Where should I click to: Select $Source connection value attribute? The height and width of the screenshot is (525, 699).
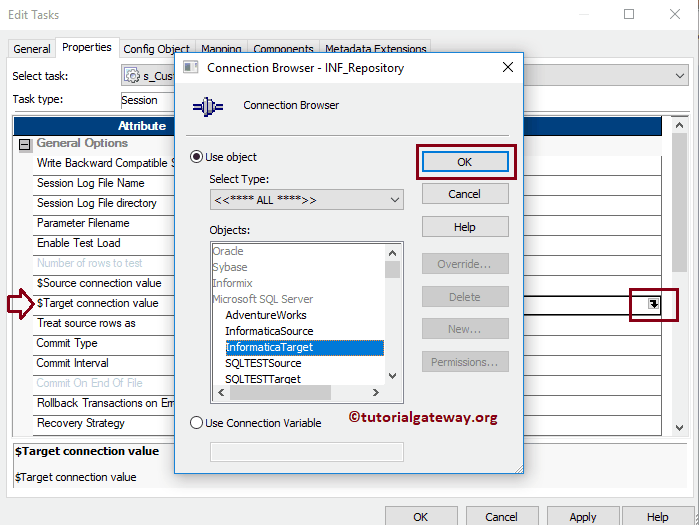(103, 283)
